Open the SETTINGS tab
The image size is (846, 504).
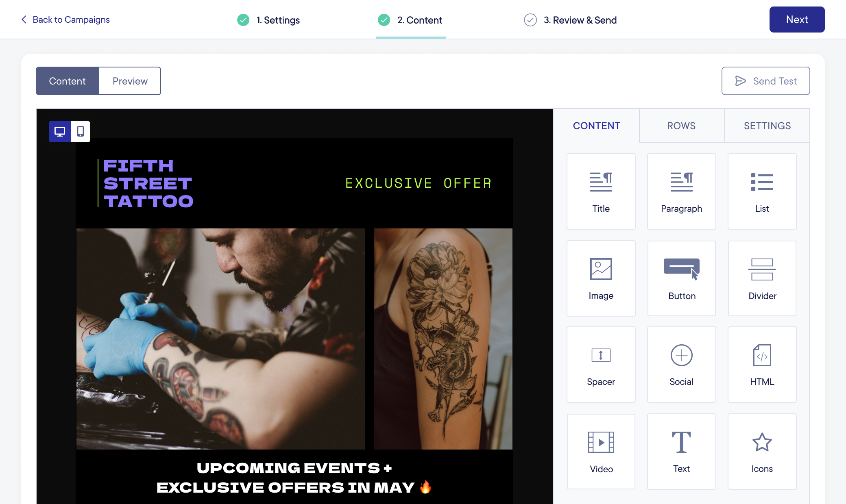[767, 126]
